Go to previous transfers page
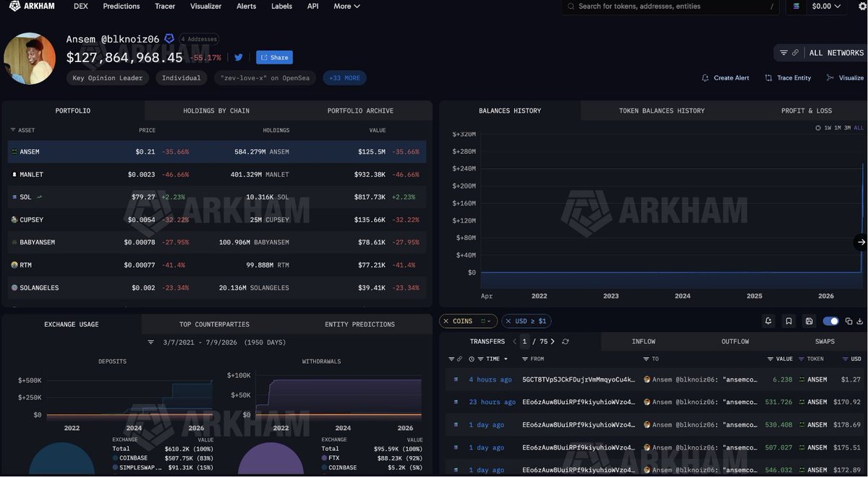Viewport: 868px width, 477px height. point(514,341)
